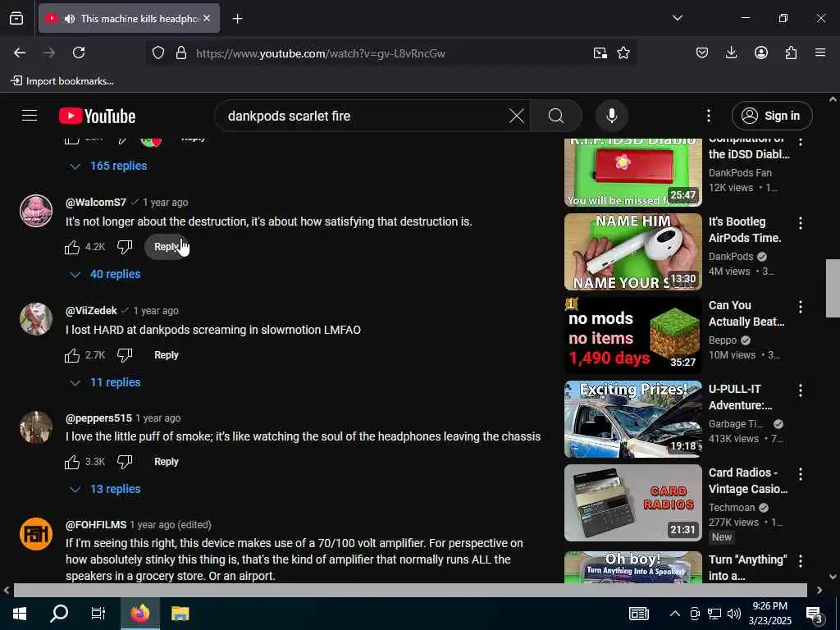Viewport: 840px width, 630px height.
Task: Save page to Pocket
Action: pyautogui.click(x=702, y=52)
